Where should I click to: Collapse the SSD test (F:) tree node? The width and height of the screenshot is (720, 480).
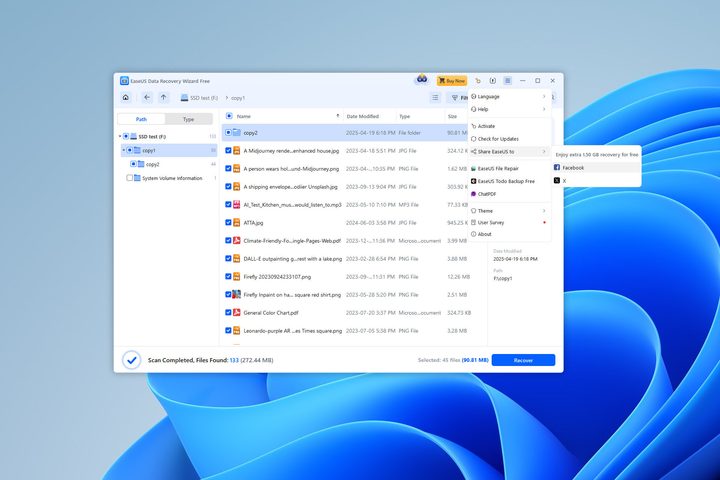tap(120, 136)
